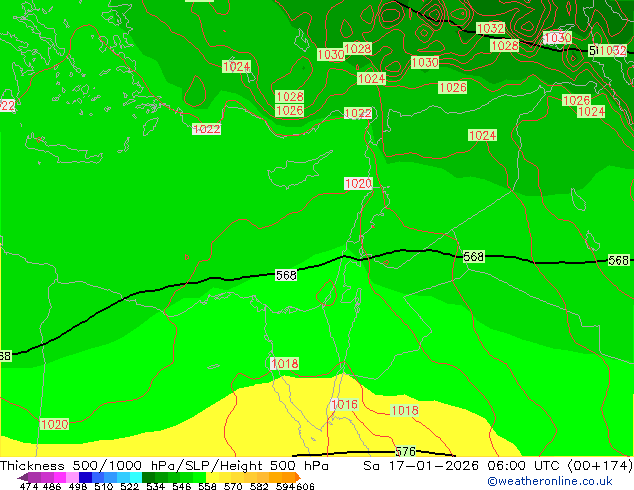Select the cyan legend swatch above 522

(136, 477)
